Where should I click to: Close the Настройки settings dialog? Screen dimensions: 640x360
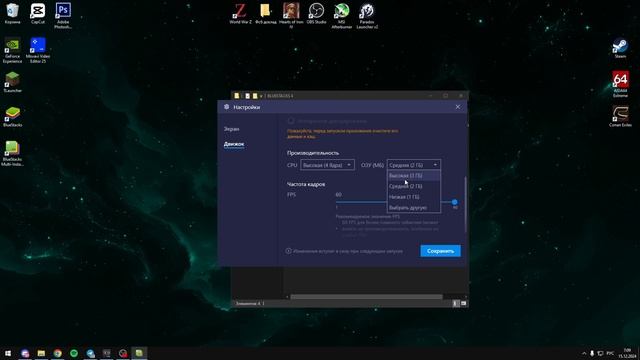458,107
